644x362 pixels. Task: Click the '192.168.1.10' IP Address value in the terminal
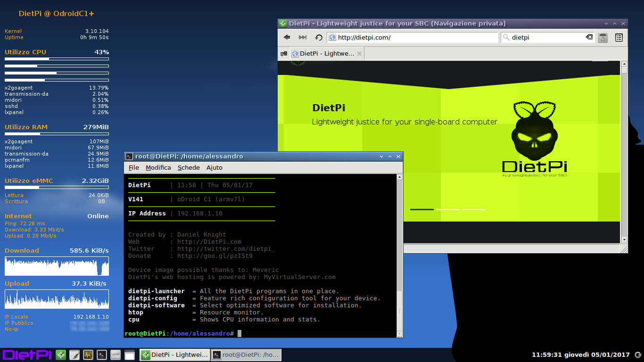tap(200, 214)
